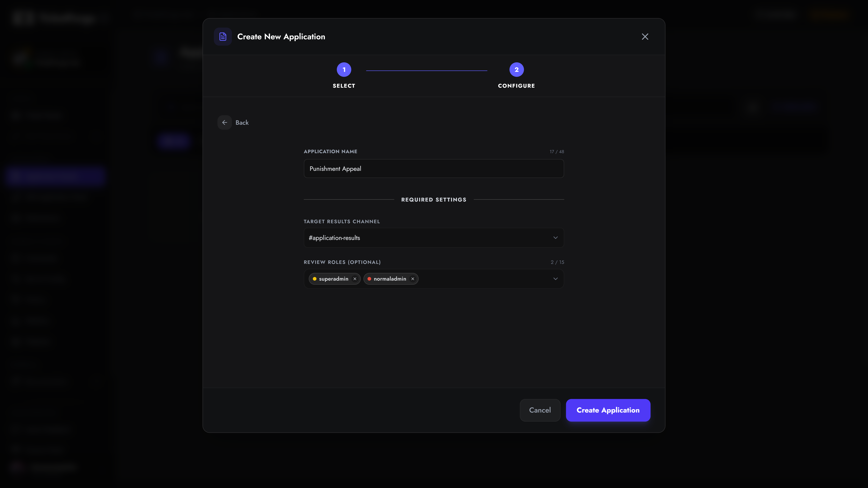This screenshot has height=488, width=868.
Task: Go to step 1 Select circle
Action: coord(344,70)
